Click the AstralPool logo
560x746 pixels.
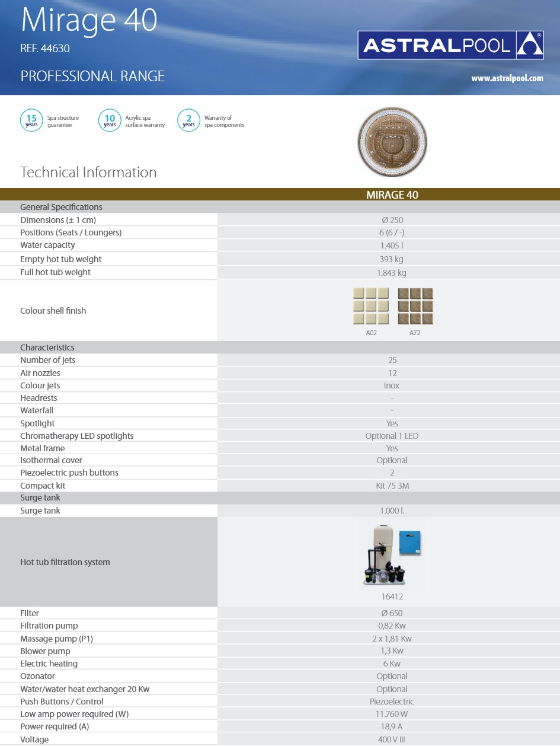tap(450, 45)
